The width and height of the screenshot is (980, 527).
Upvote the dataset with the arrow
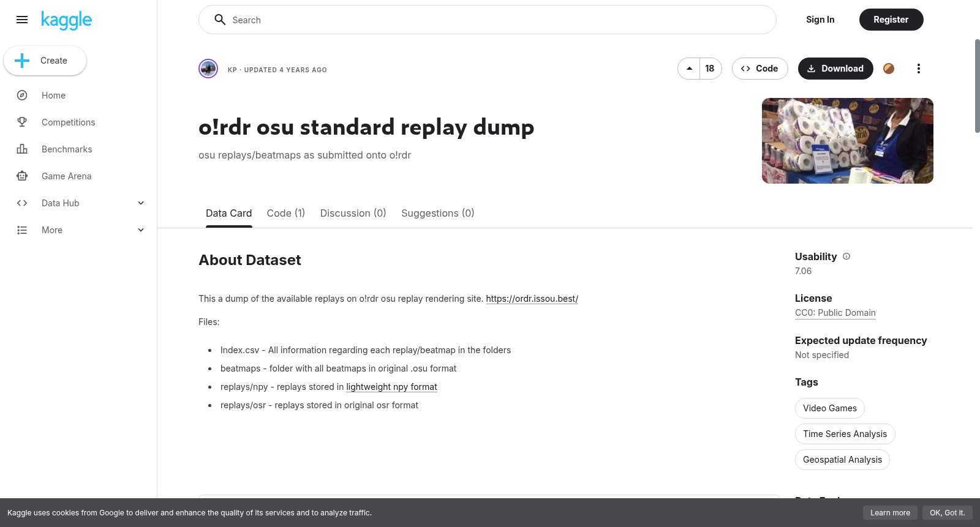coord(689,69)
